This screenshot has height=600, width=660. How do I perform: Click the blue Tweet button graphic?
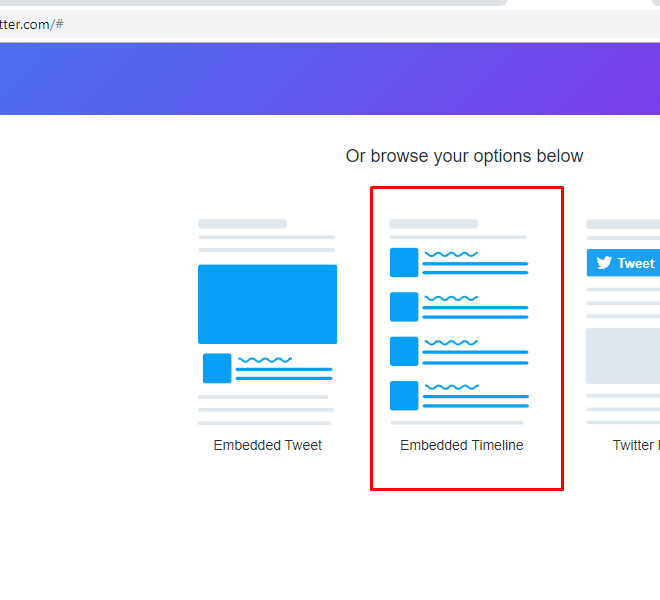tap(623, 263)
